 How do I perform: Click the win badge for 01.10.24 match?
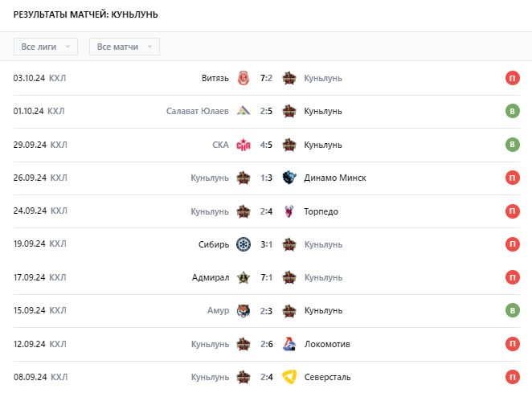pyautogui.click(x=512, y=111)
